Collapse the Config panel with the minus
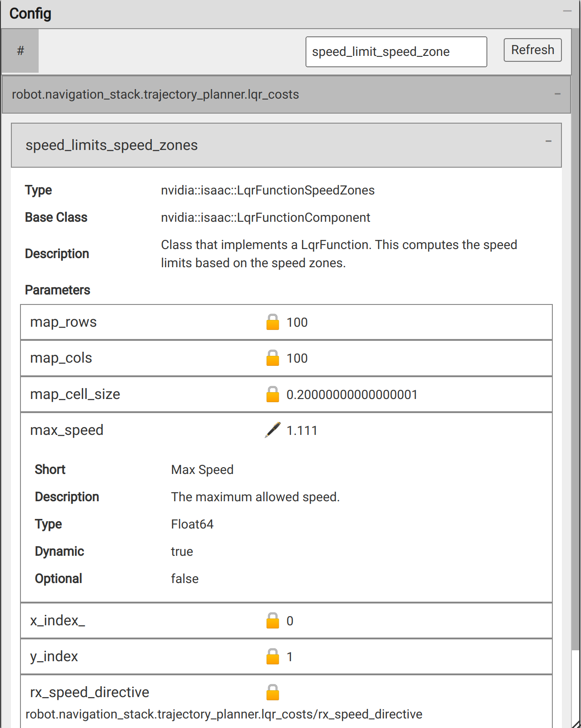Image resolution: width=581 pixels, height=728 pixels. click(567, 11)
